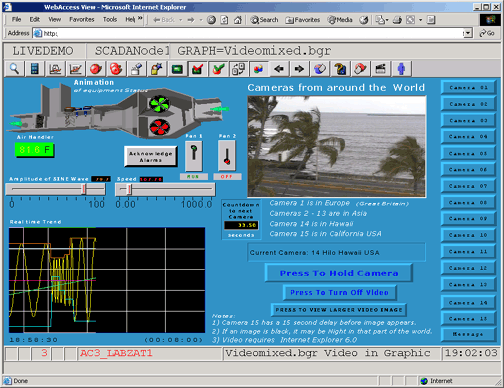Toggle the Fan 2 switch
Viewport: 504px width, 388px height.
[227, 156]
